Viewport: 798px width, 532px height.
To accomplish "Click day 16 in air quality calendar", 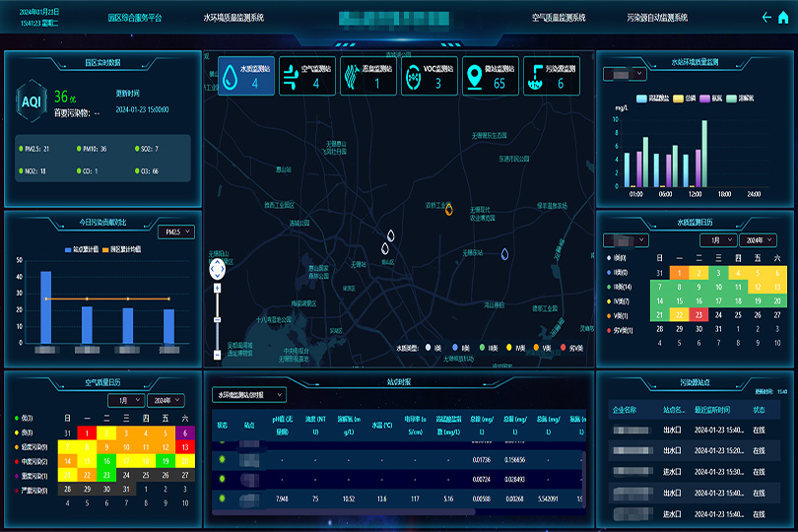I will 105,460.
